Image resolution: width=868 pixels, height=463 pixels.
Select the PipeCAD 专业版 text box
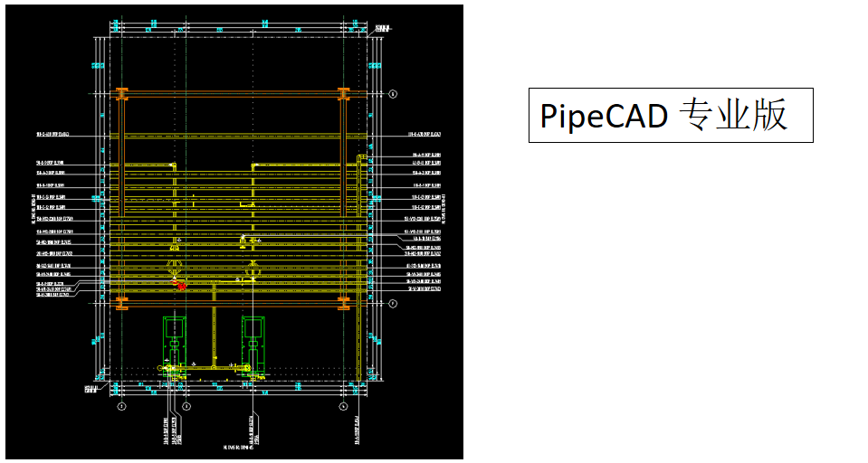(x=671, y=115)
